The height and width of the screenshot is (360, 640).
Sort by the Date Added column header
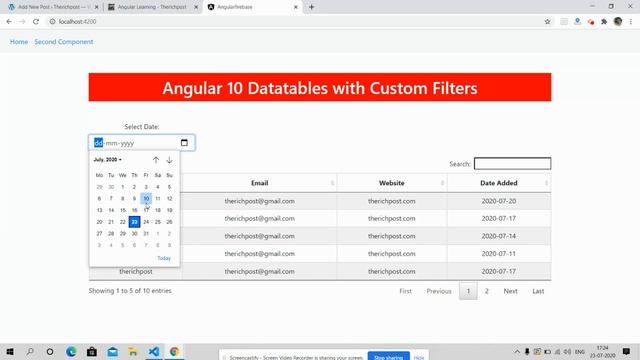point(498,183)
